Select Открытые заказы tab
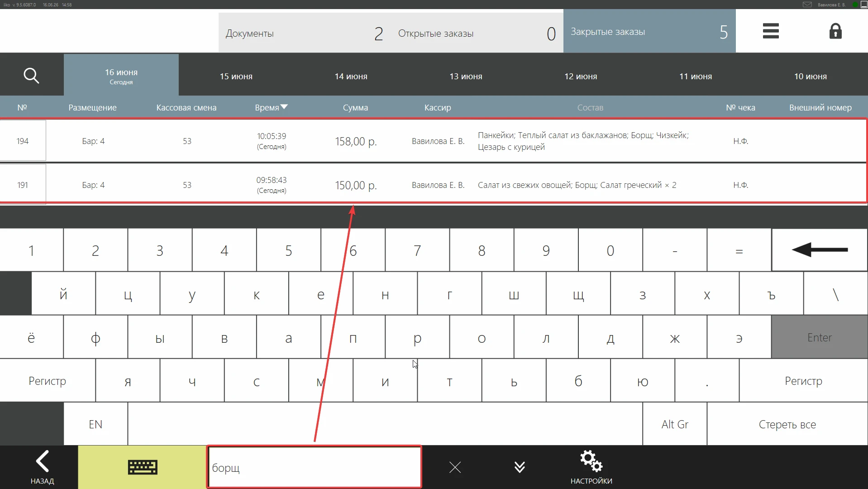This screenshot has width=868, height=489. (x=477, y=33)
